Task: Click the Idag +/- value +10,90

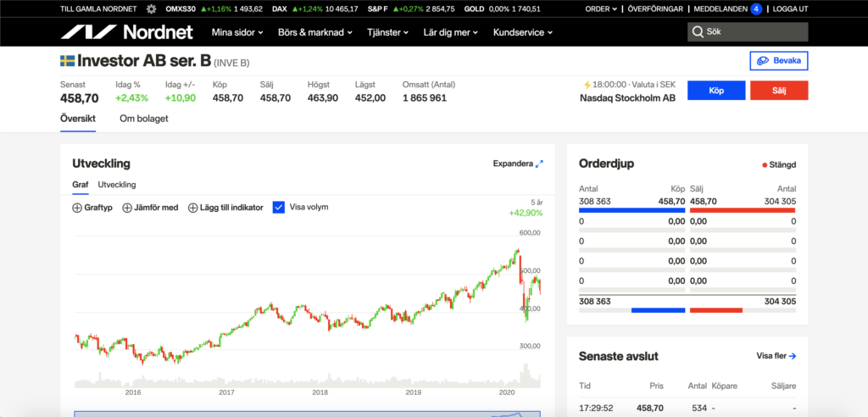Action: click(180, 98)
